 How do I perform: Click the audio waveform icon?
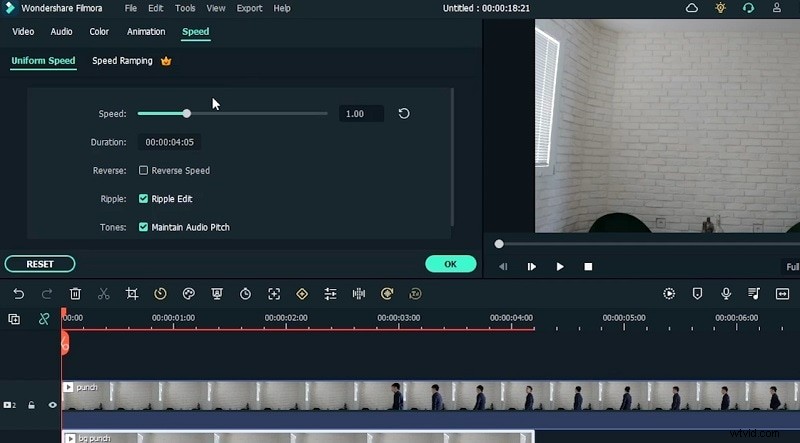[359, 293]
